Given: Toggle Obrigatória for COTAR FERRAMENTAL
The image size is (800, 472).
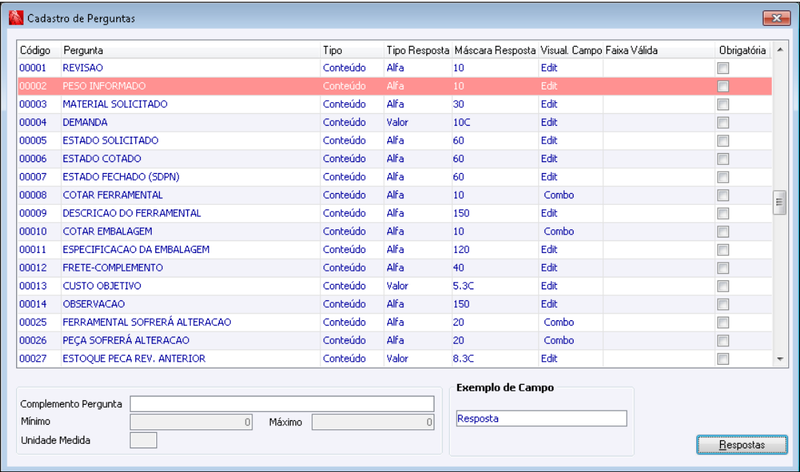Looking at the screenshot, I should point(722,195).
